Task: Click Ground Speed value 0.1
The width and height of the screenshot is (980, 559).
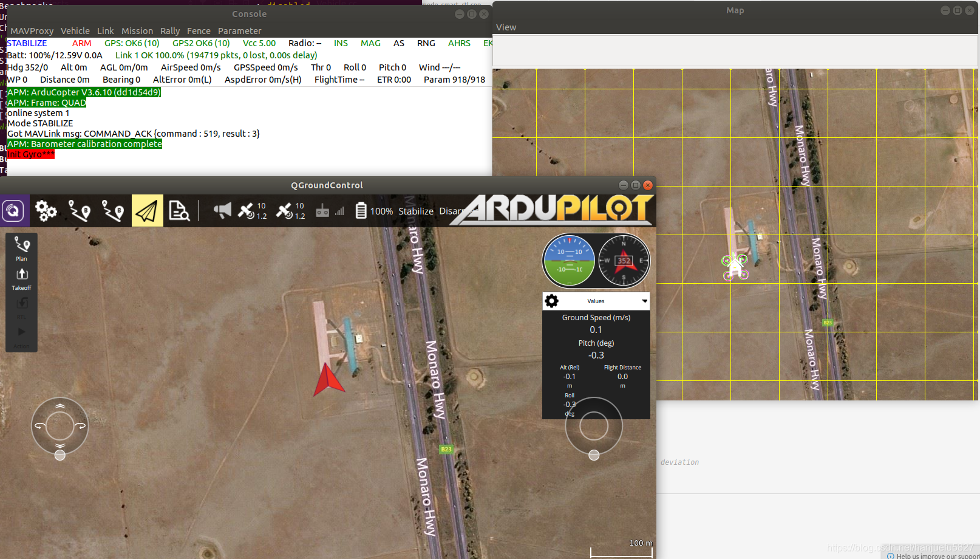Action: [x=596, y=329]
